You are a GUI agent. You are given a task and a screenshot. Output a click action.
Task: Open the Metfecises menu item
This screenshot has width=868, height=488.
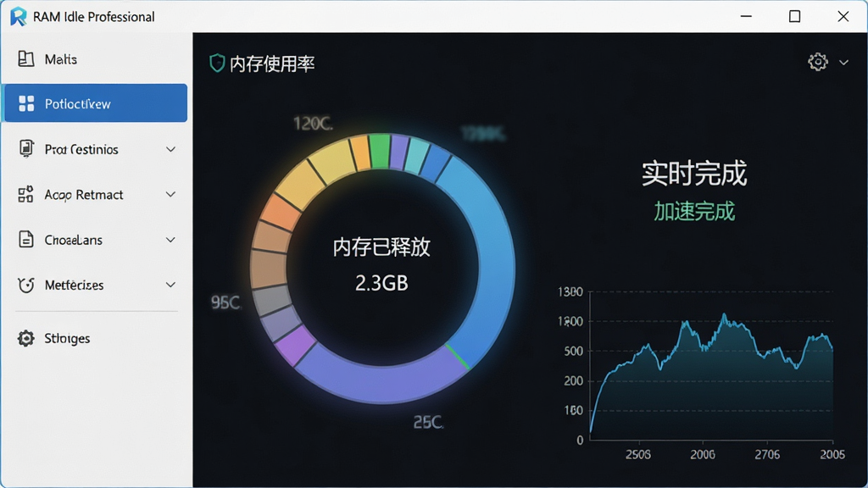tap(95, 285)
